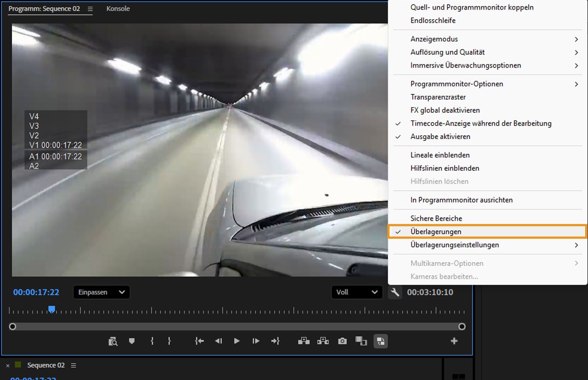
Task: Click the current timecode 00:00:17:22 field
Action: click(36, 292)
